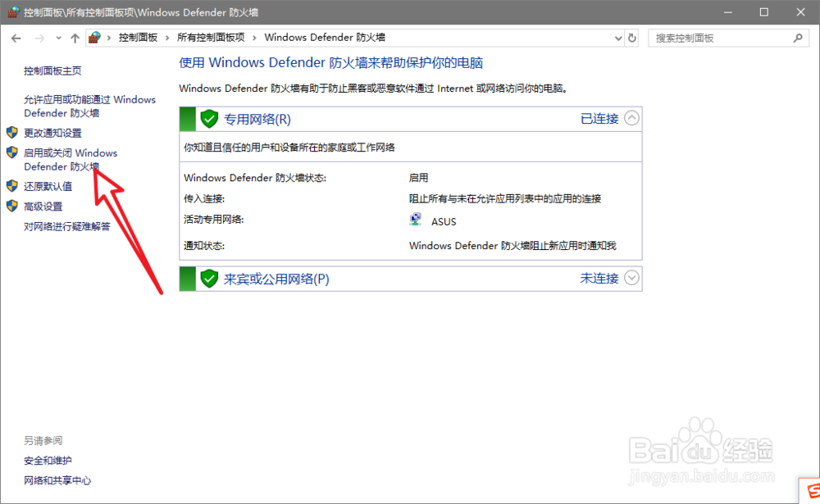The height and width of the screenshot is (504, 820).
Task: Click the shield icon next to 高级设置
Action: (11, 206)
